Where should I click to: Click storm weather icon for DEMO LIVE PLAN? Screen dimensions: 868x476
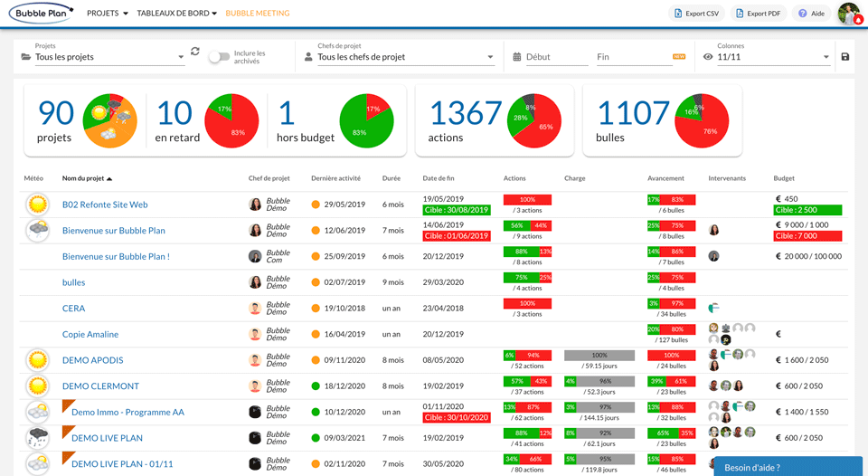click(x=38, y=438)
